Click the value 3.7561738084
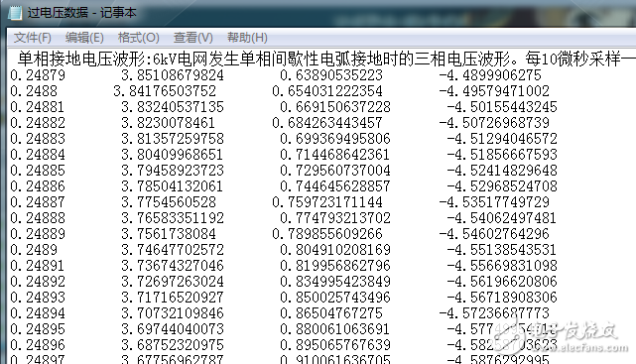 (x=169, y=234)
